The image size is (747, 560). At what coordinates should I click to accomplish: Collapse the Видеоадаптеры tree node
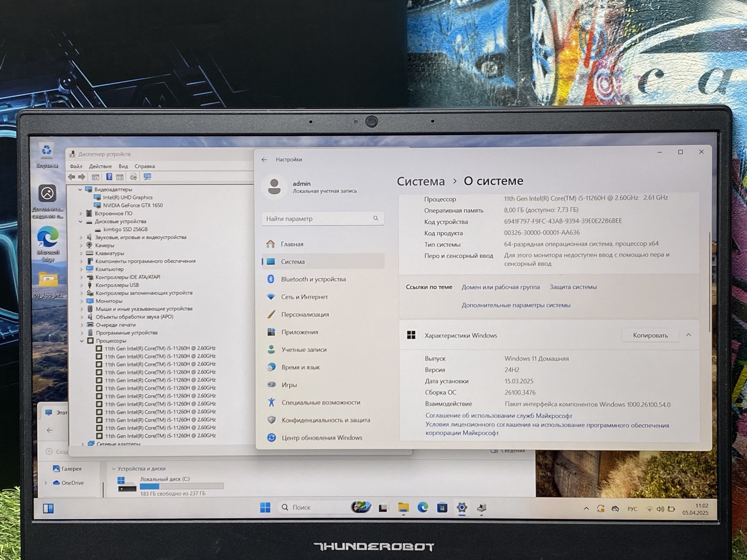pos(80,190)
